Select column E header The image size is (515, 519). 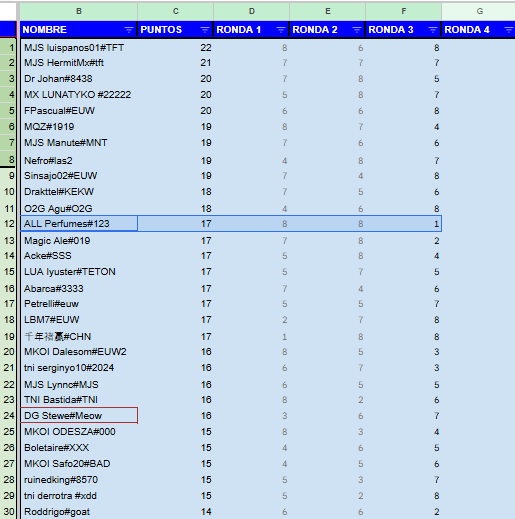tap(327, 11)
